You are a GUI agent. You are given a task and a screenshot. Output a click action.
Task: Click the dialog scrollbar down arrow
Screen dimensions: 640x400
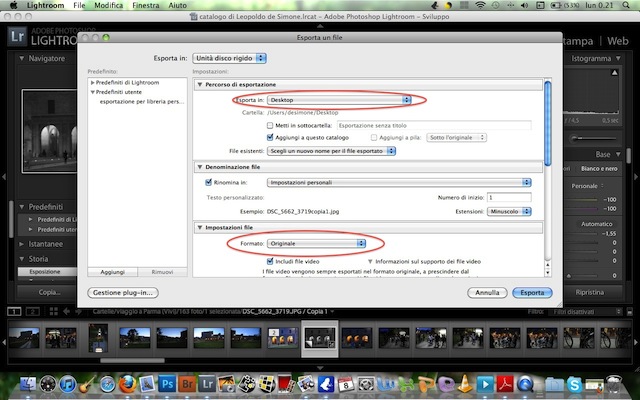click(548, 273)
